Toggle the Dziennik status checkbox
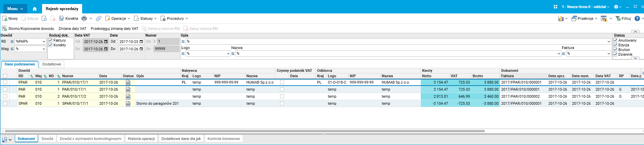644x145 pixels. (x=615, y=54)
